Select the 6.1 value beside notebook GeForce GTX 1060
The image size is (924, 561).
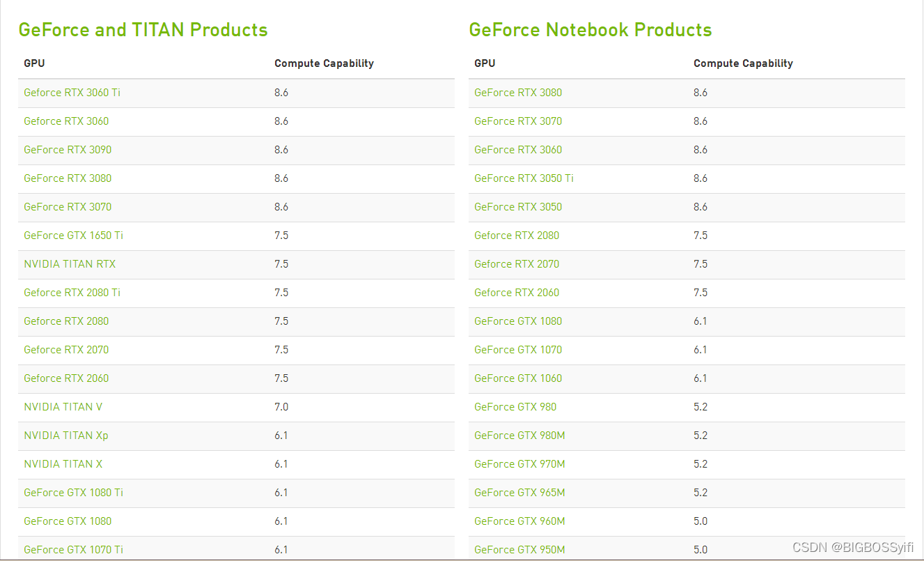(x=700, y=378)
